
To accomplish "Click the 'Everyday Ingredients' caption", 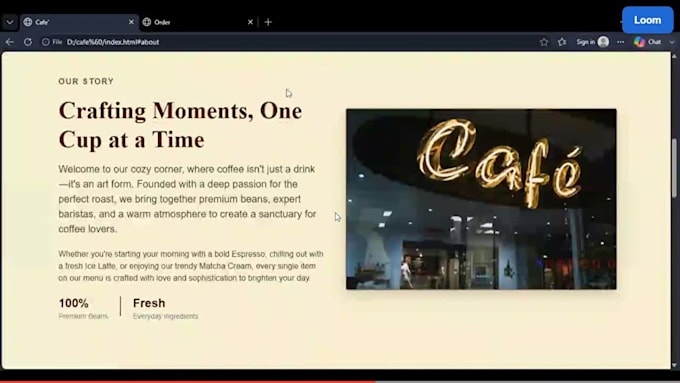I will (x=165, y=316).
